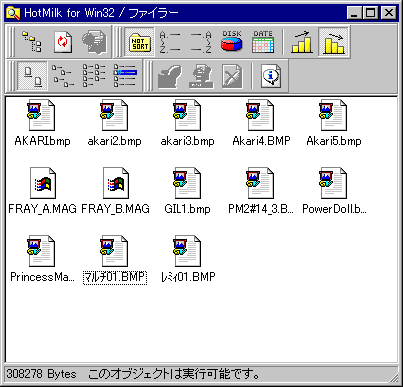The height and width of the screenshot is (387, 403).
Task: Switch to details view
Action: tap(125, 76)
